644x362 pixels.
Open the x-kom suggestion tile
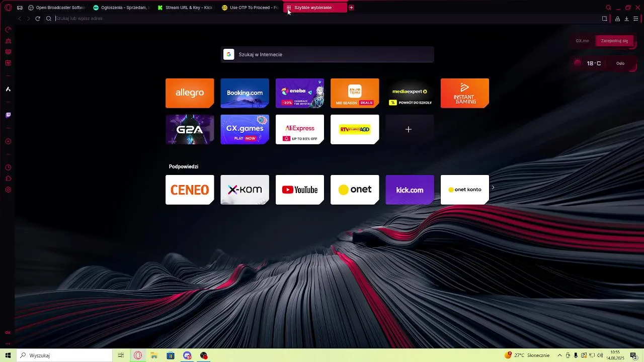(x=245, y=190)
